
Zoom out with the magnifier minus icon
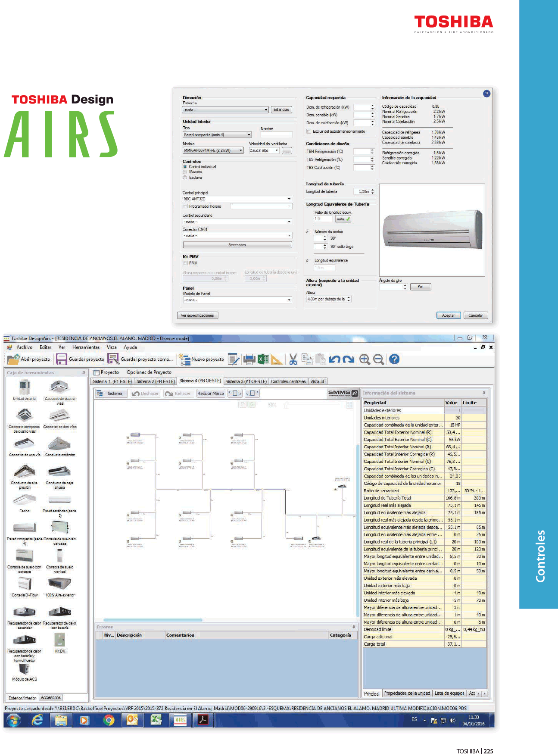378,359
